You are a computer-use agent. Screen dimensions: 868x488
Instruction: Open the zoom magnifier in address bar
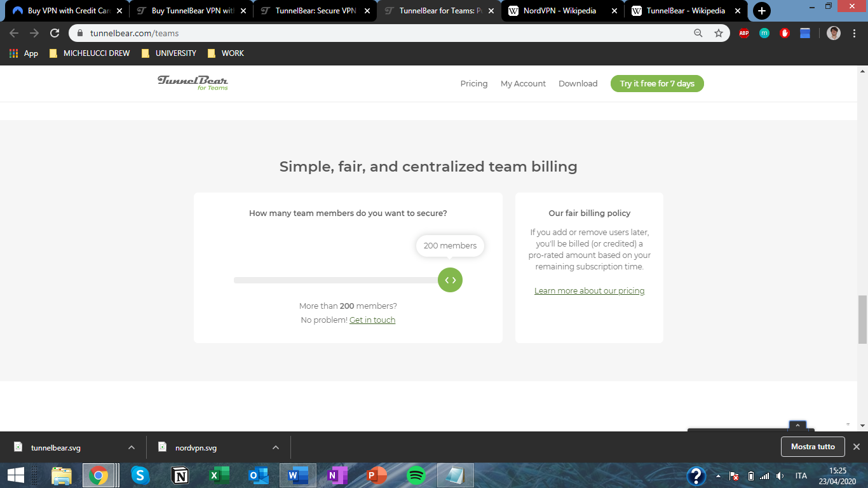[698, 33]
